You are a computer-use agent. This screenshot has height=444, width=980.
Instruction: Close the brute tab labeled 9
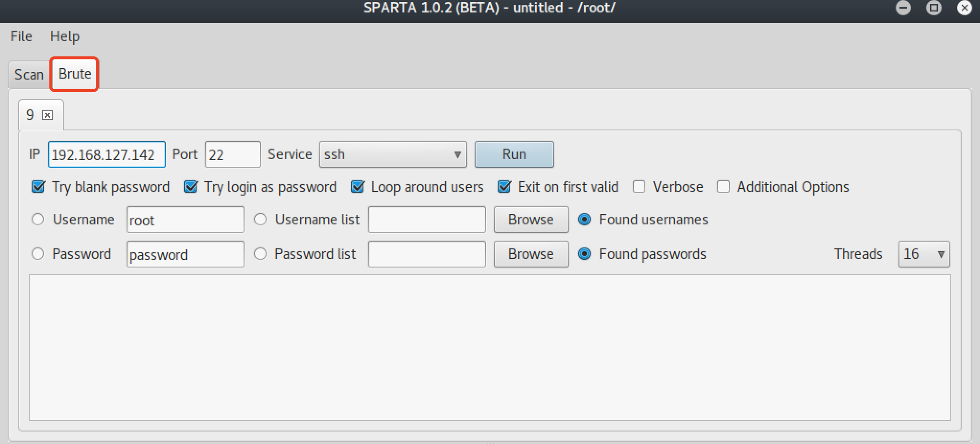pos(47,115)
